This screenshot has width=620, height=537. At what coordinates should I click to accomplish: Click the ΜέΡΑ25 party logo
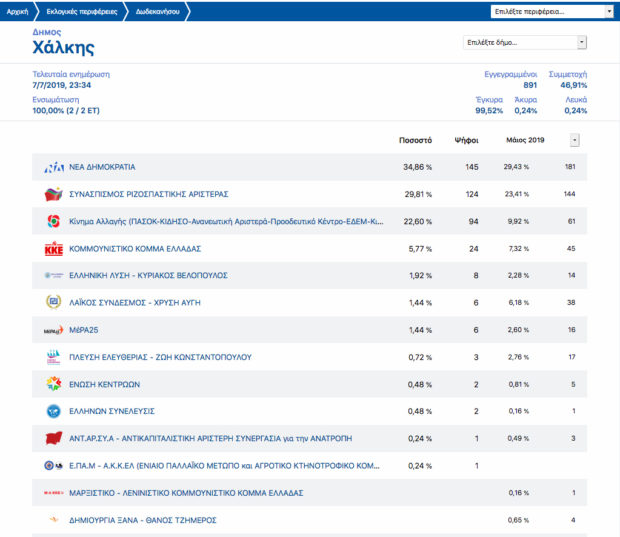click(53, 329)
